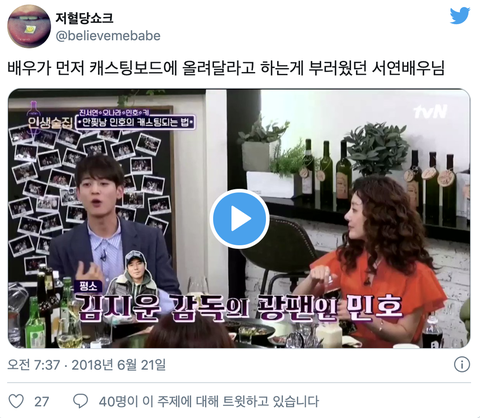480x418 pixels.
Task: Click the subtitle '김지운 감독의 광팬인 민호'
Action: (x=240, y=307)
